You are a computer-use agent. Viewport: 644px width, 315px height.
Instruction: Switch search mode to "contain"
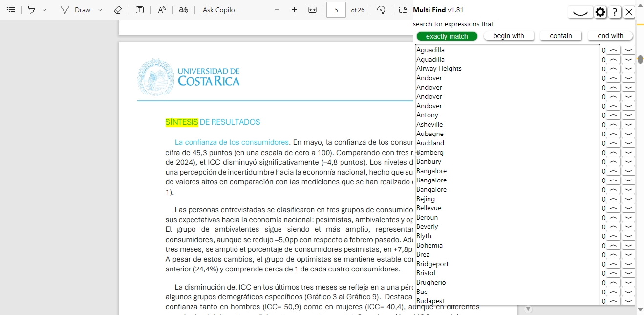[561, 36]
